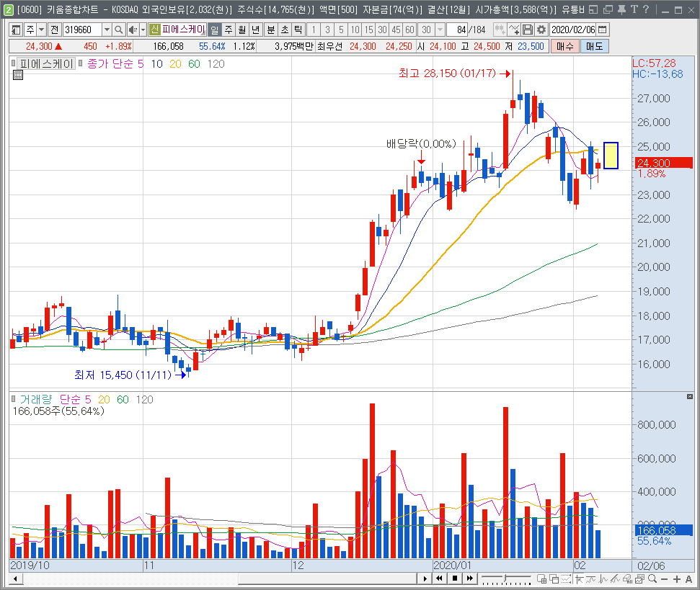Image resolution: width=700 pixels, height=590 pixels.
Task: Toggle the price chart pane legend marker
Action: [14, 63]
